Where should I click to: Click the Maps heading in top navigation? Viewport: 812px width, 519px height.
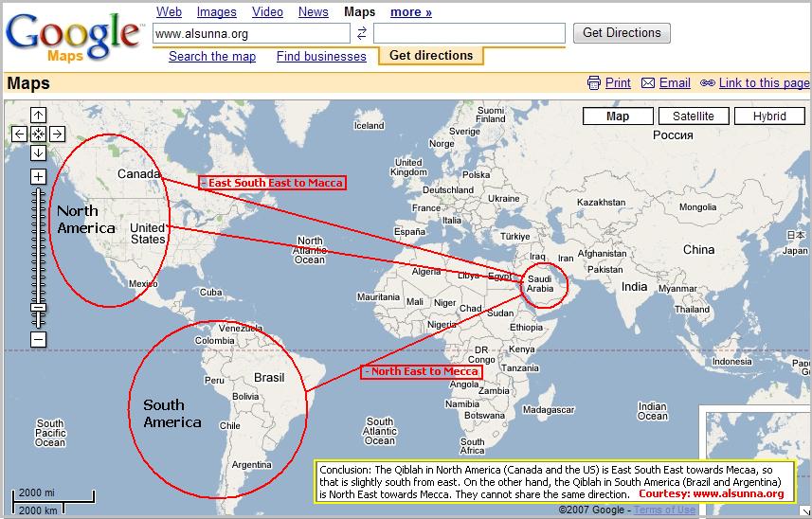[x=359, y=12]
